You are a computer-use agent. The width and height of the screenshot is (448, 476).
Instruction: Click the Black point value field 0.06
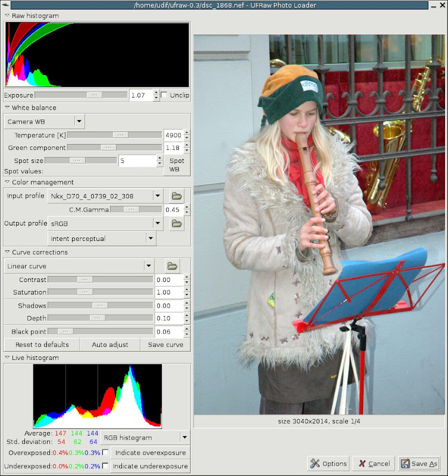click(x=169, y=332)
